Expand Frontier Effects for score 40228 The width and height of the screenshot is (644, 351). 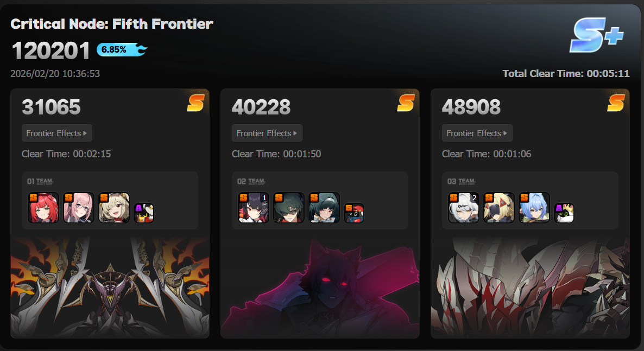pos(267,133)
